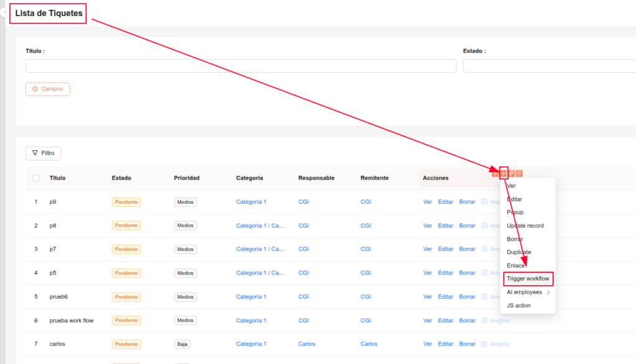
Task: Open Categoría 1 / Ca... link in p8 row
Action: click(x=260, y=225)
